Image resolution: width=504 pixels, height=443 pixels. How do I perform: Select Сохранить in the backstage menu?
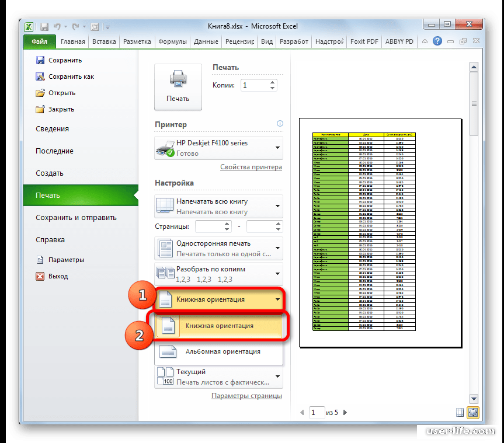click(59, 60)
